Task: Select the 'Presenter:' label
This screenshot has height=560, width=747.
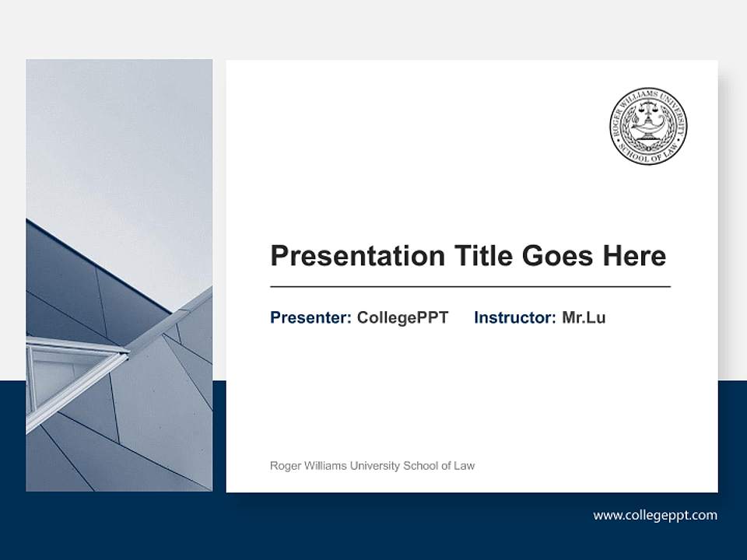Action: tap(310, 317)
